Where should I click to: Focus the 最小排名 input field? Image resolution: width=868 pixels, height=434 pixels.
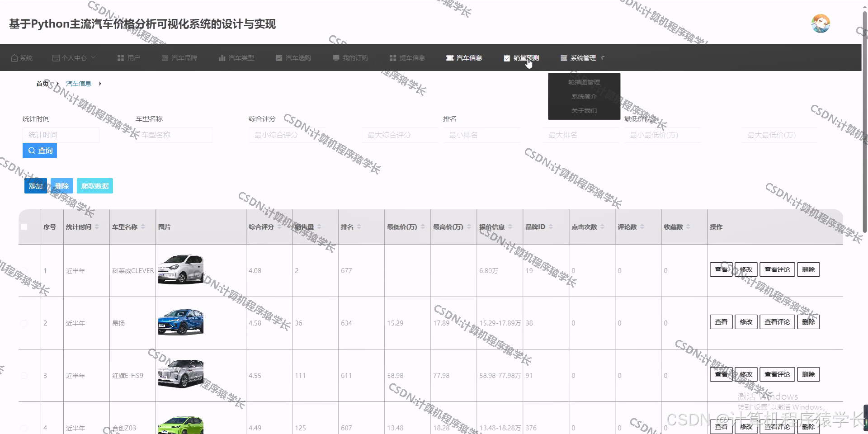pos(481,135)
